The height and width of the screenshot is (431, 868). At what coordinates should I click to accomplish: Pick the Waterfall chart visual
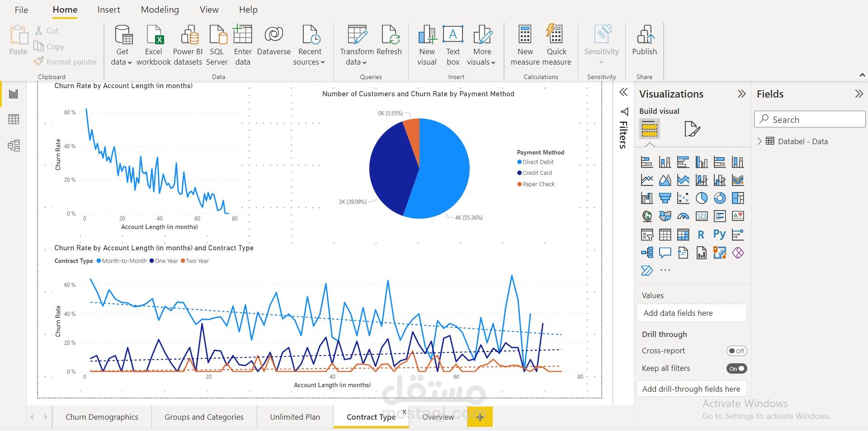(647, 198)
